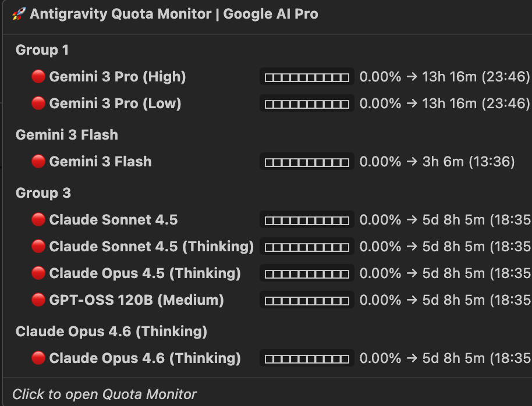Click red dot beside Claude Opus 4.5 (Thinking)
The height and width of the screenshot is (406, 532).
click(38, 273)
